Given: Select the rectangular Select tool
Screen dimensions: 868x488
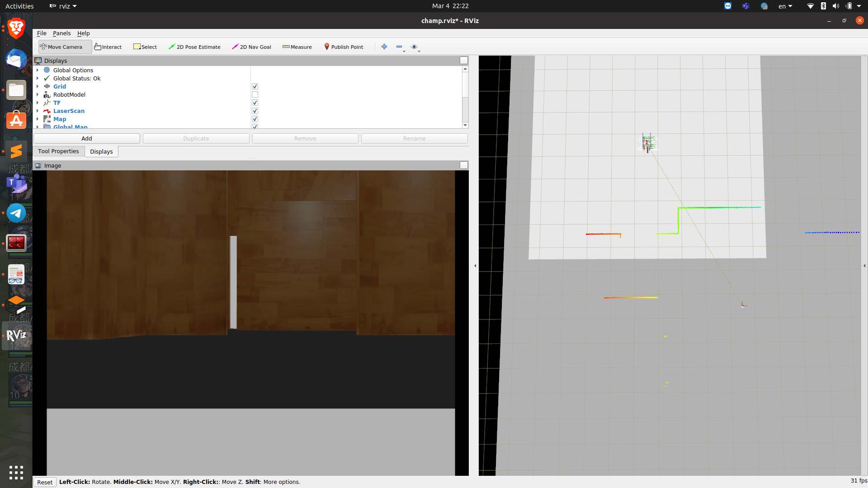Looking at the screenshot, I should (x=145, y=47).
